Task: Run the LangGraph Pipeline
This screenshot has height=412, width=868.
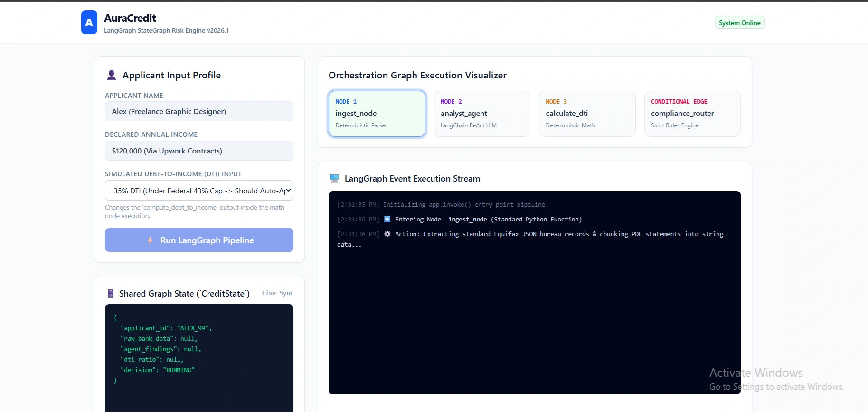Action: click(199, 240)
